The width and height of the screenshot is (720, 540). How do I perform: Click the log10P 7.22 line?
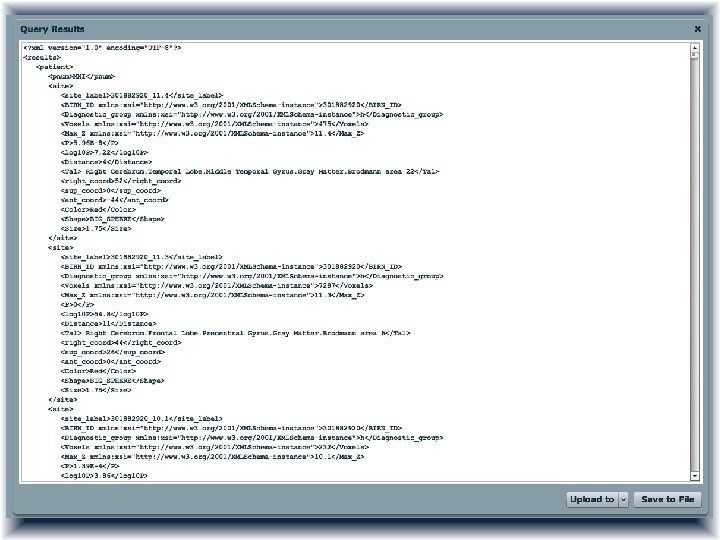pyautogui.click(x=104, y=152)
